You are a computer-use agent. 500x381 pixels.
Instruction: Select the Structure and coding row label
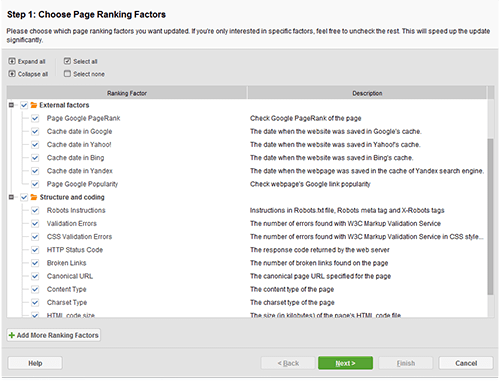[x=72, y=197]
